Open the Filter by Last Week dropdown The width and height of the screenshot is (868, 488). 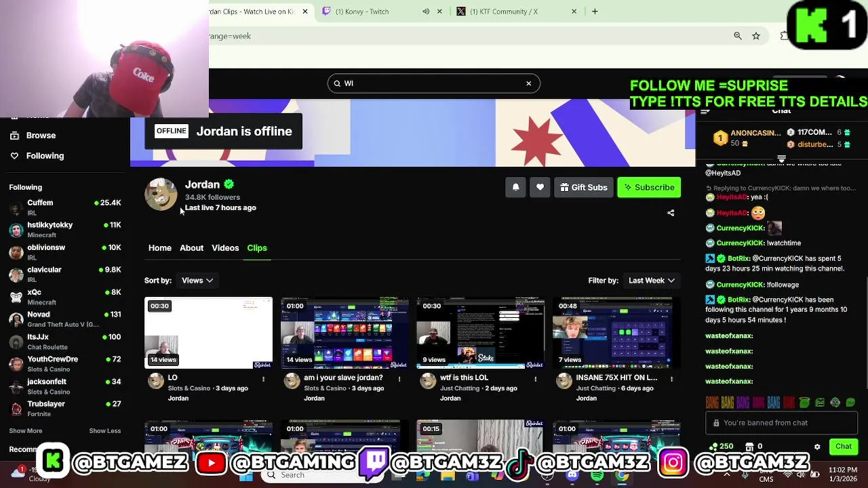651,281
